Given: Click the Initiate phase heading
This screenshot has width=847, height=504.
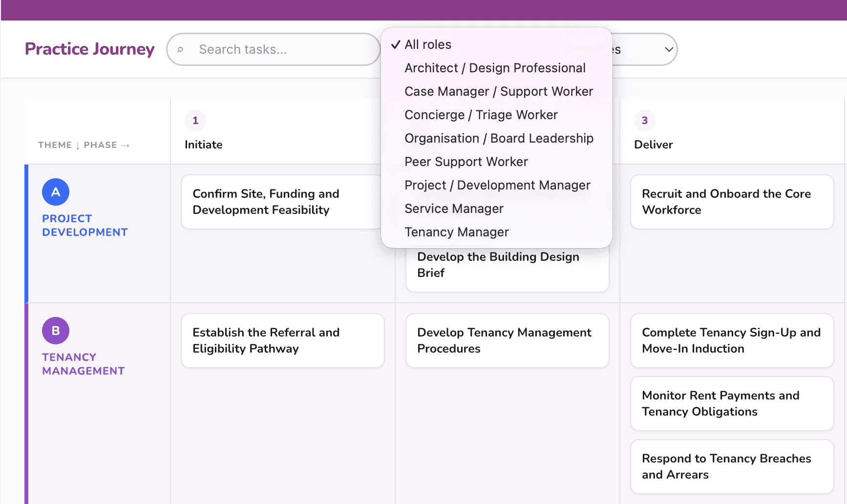Looking at the screenshot, I should 204,145.
